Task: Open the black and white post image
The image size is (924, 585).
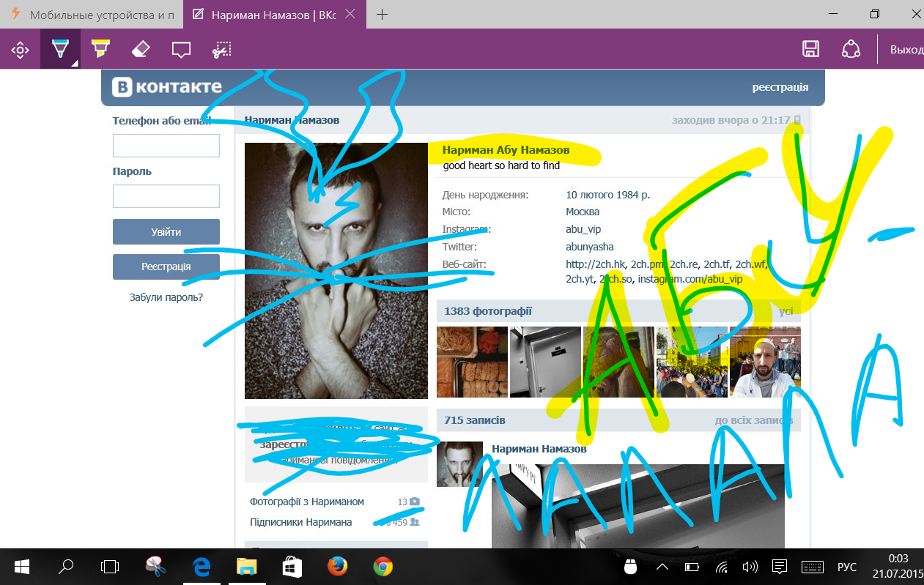Action: tap(638, 505)
